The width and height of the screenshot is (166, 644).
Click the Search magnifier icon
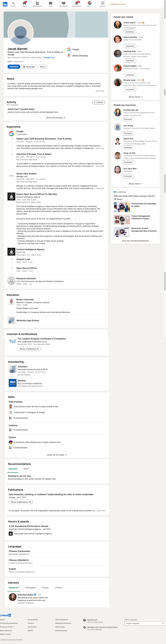coord(13,3)
